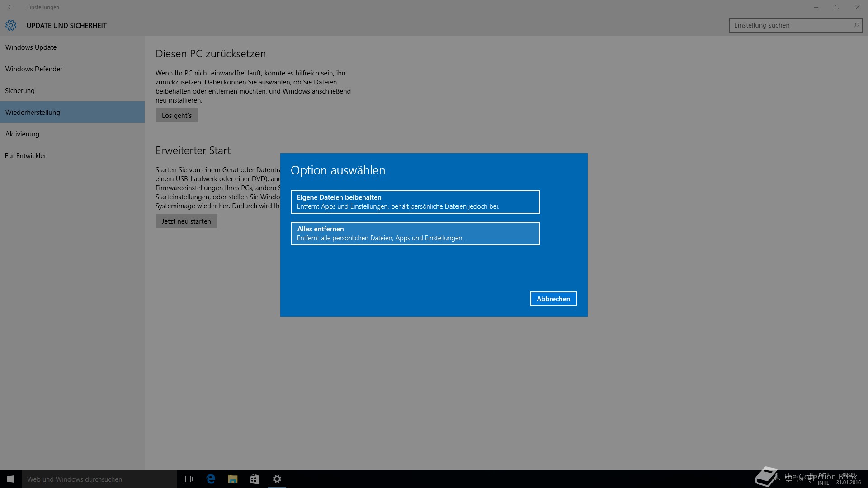Launch Microsoft Edge from taskbar
The height and width of the screenshot is (488, 868).
click(211, 479)
